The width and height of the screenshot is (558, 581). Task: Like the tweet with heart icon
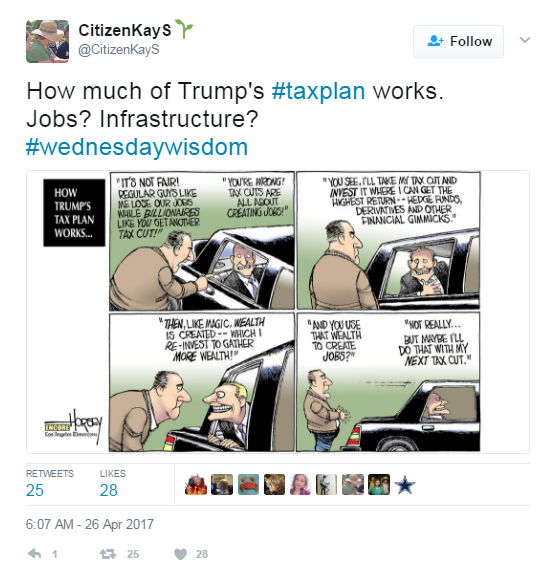(180, 554)
